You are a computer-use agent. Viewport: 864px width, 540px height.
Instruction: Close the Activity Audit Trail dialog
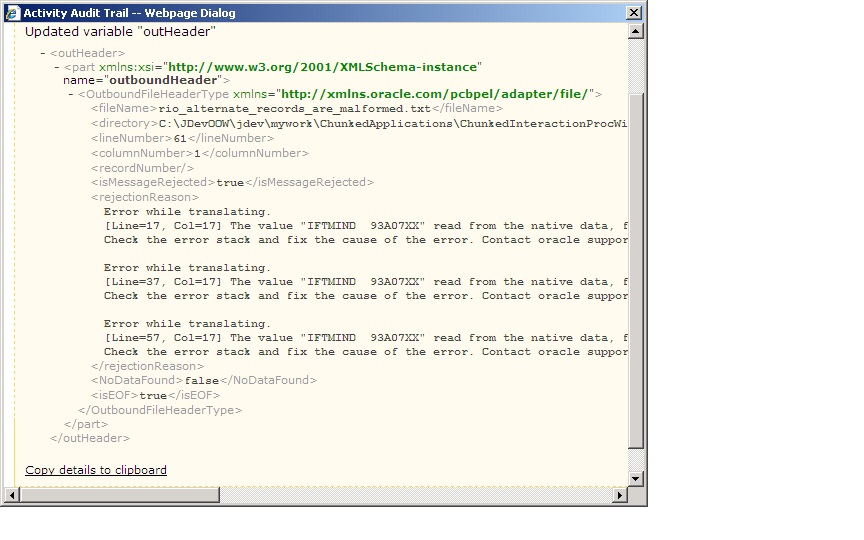[634, 13]
